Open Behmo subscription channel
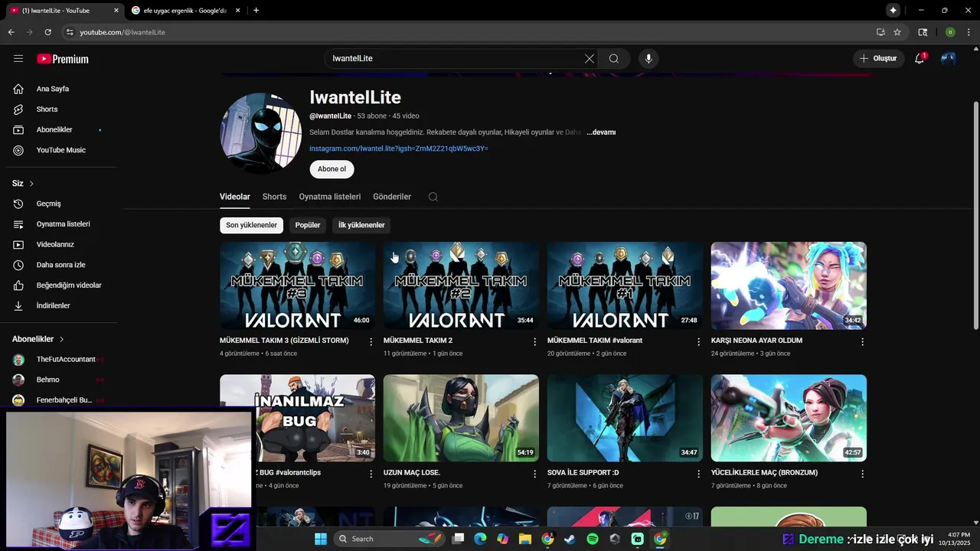Screen dimensions: 980x551 click(x=47, y=380)
